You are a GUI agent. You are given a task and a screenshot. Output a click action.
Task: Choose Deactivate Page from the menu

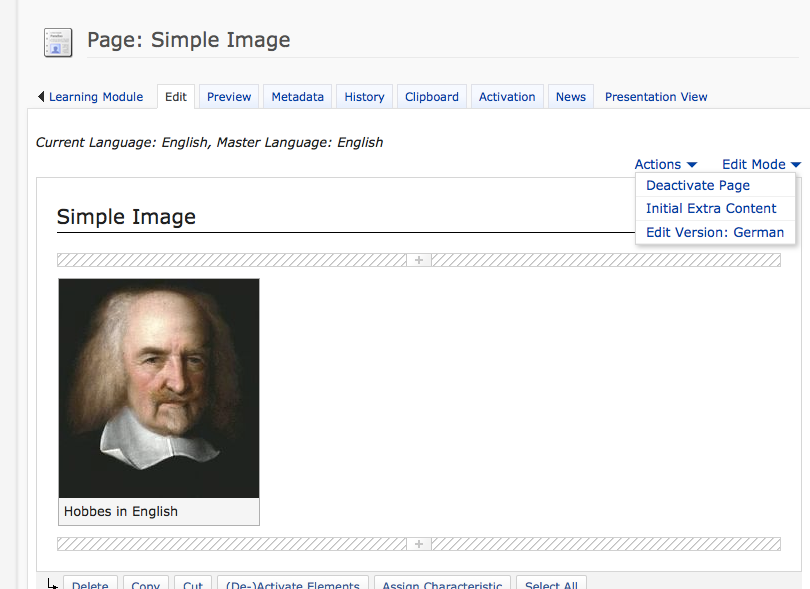pyautogui.click(x=697, y=185)
